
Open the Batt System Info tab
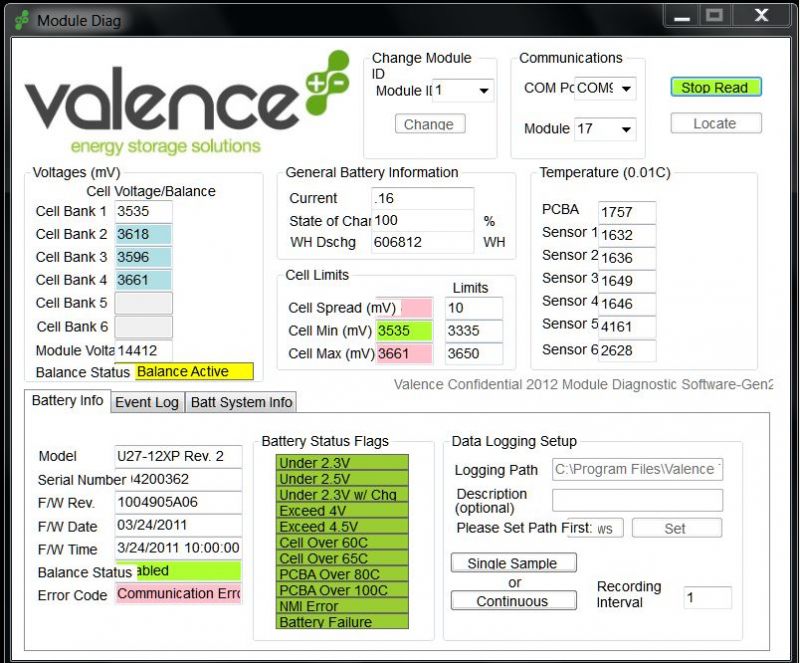click(x=241, y=402)
